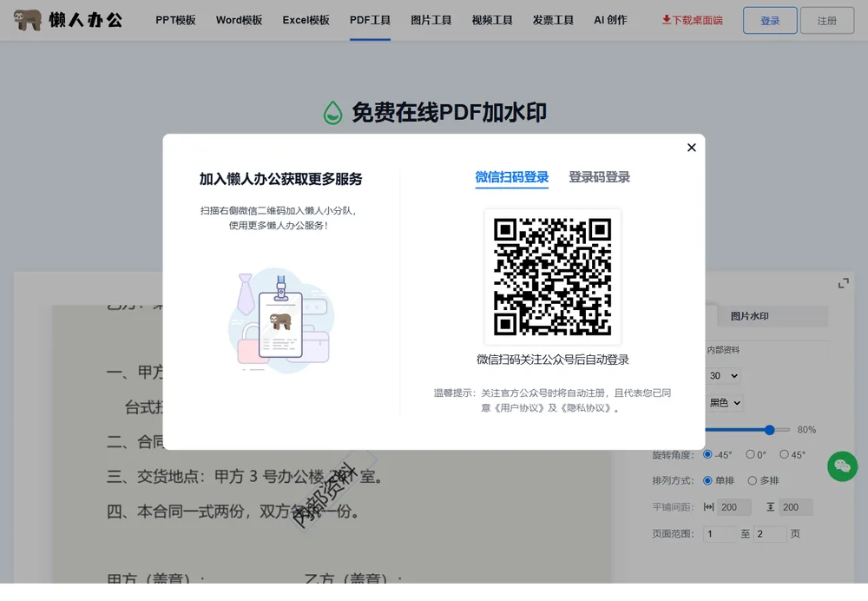Click the fullscreen expand icon above the settings panel

pyautogui.click(x=843, y=284)
